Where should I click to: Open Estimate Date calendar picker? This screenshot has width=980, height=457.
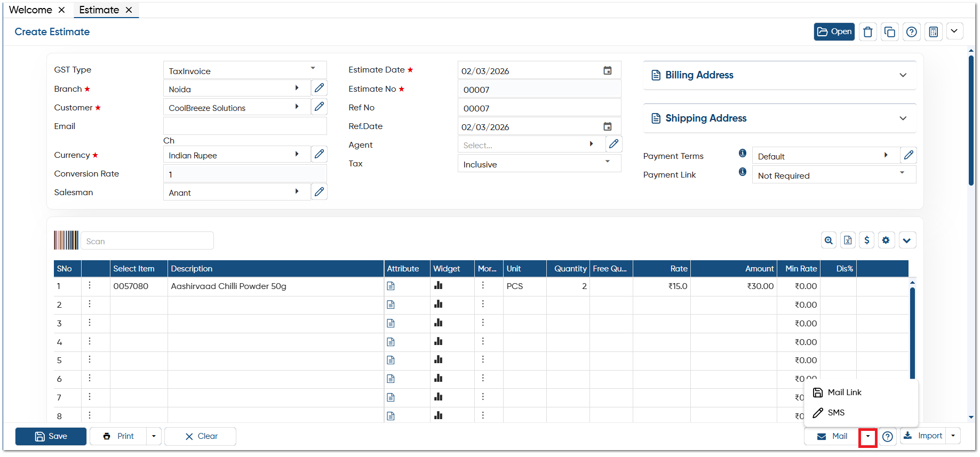pos(608,70)
